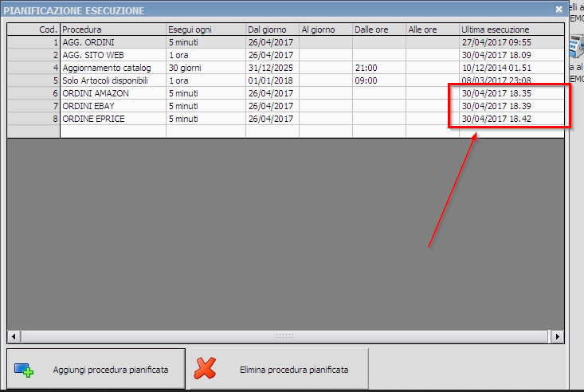Click Esegui ogni cell of ORDINI AMAZON
584x392 pixels.
206,93
